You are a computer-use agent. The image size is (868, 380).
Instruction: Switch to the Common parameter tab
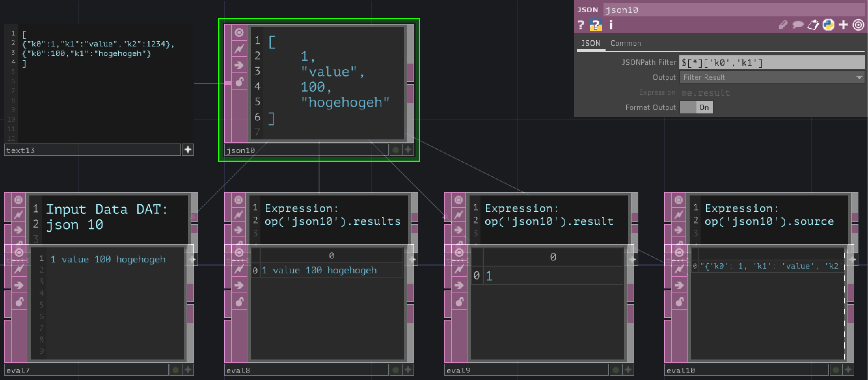pos(626,43)
